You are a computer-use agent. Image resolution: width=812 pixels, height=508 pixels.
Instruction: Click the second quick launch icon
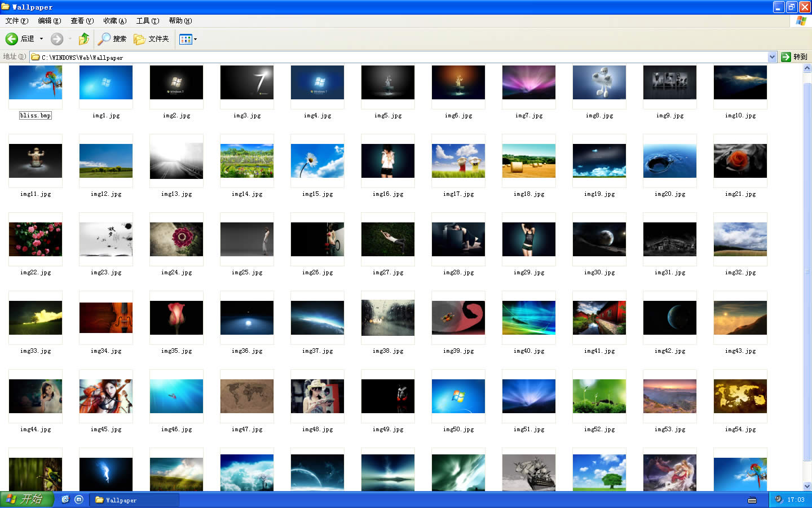pos(79,500)
